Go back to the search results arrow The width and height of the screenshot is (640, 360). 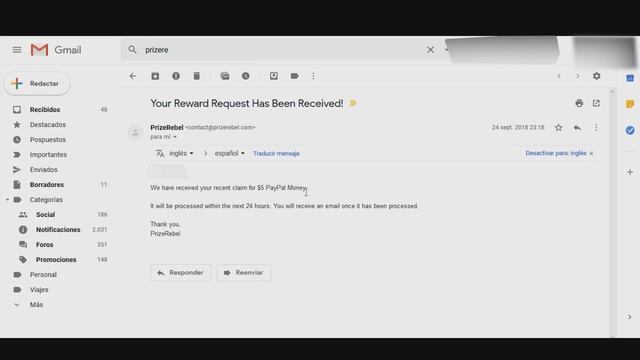(x=133, y=76)
